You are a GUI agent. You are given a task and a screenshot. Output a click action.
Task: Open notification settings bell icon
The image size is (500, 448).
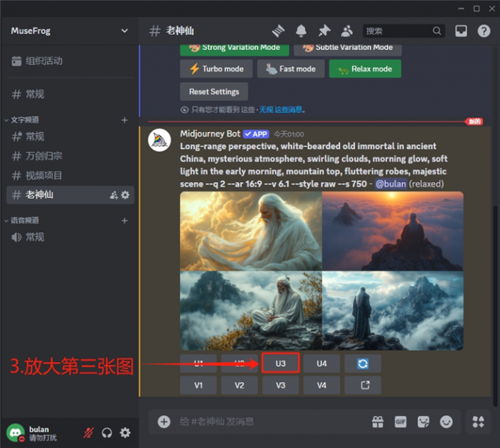tap(301, 31)
